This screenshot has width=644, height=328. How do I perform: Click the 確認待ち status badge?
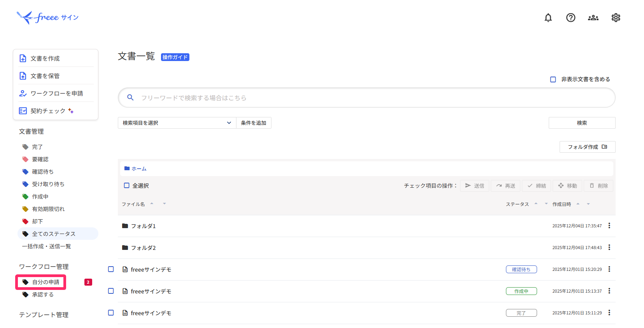pos(521,269)
